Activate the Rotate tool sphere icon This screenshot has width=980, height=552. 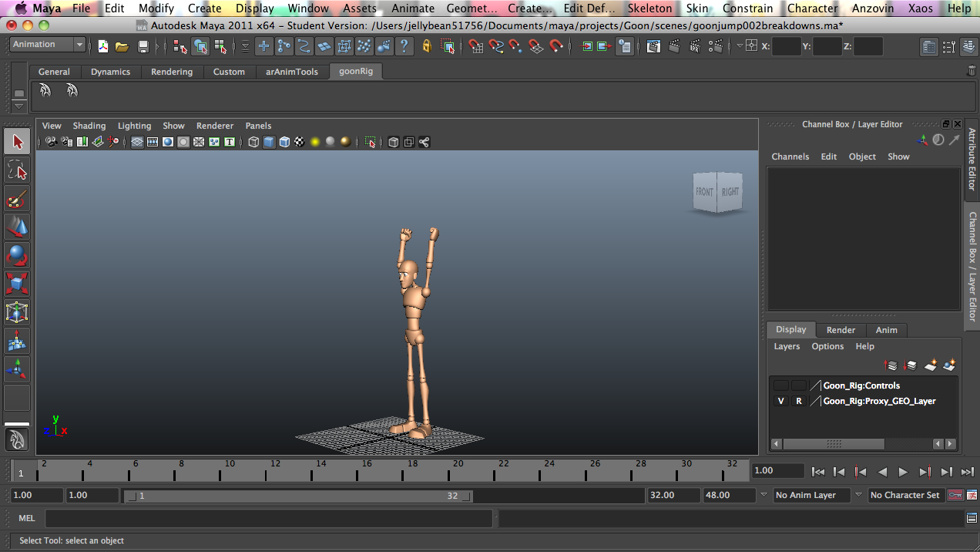click(17, 255)
